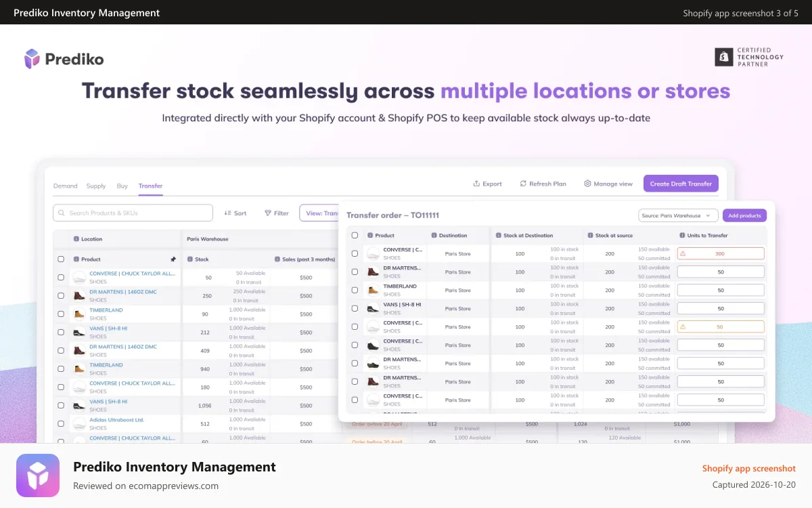The height and width of the screenshot is (508, 812).
Task: Click Adidas Ultraboost product thumbnail
Action: coord(79,423)
